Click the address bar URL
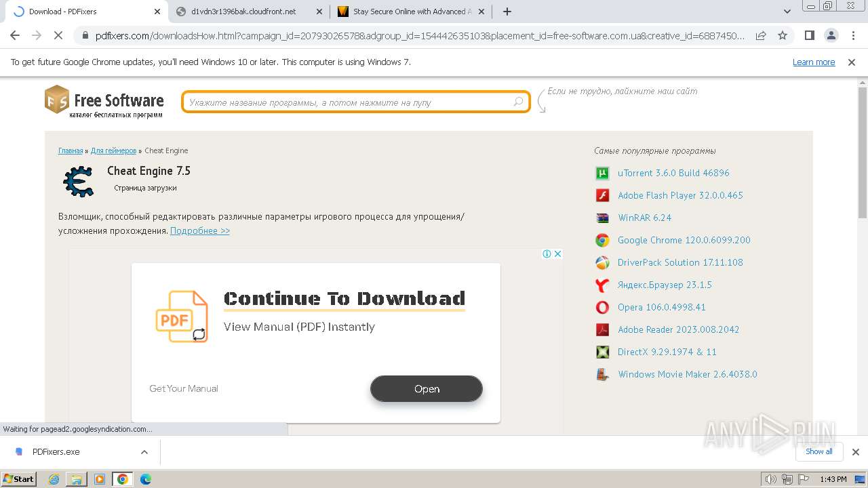Viewport: 868px width, 488px height. pyautogui.click(x=420, y=35)
